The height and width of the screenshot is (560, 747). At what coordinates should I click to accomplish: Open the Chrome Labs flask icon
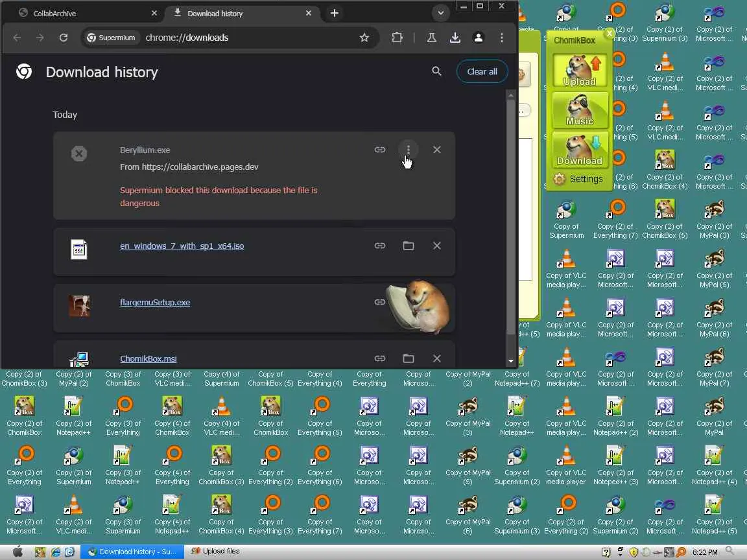[432, 38]
